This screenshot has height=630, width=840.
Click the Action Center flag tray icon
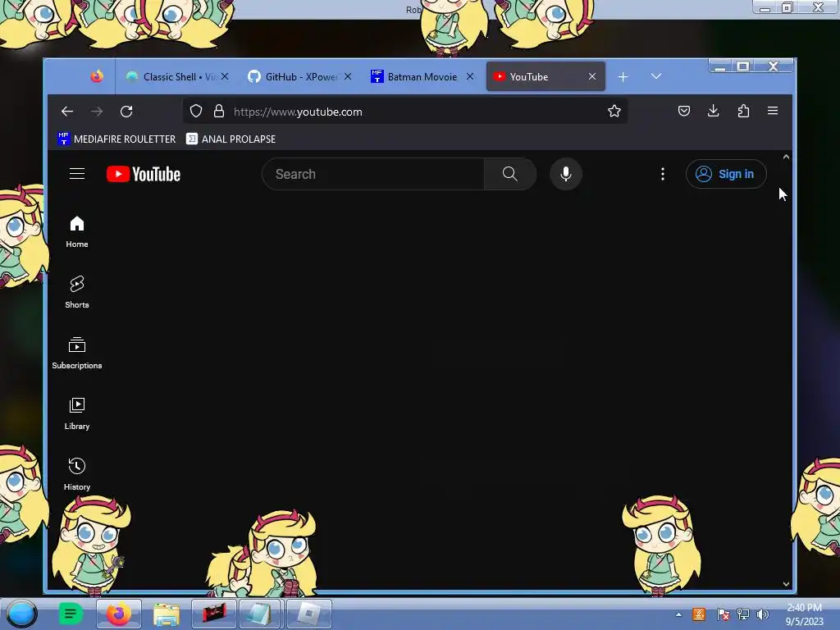(724, 614)
